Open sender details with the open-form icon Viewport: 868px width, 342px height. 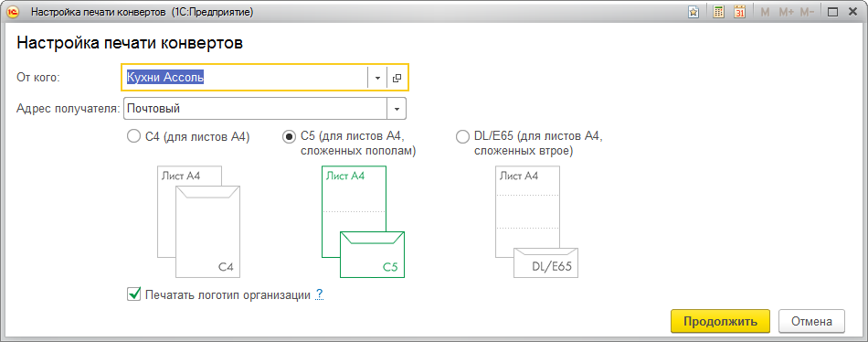click(x=397, y=78)
